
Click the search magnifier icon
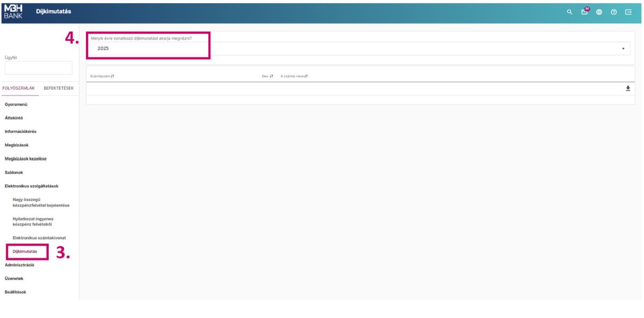569,12
